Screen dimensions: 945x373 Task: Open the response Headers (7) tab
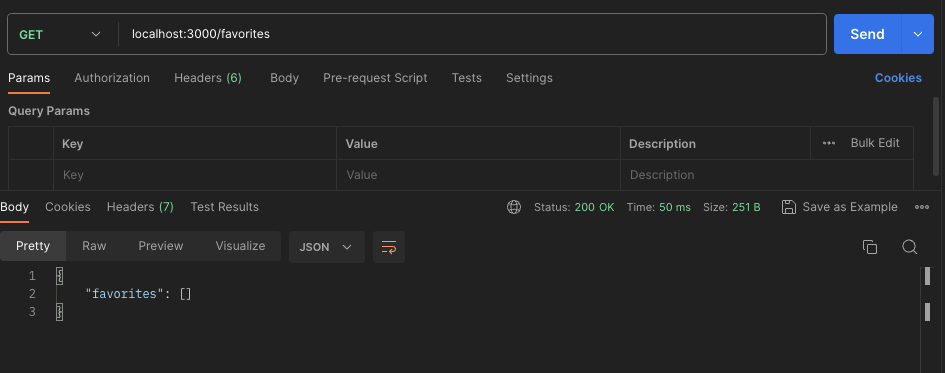pyautogui.click(x=140, y=207)
